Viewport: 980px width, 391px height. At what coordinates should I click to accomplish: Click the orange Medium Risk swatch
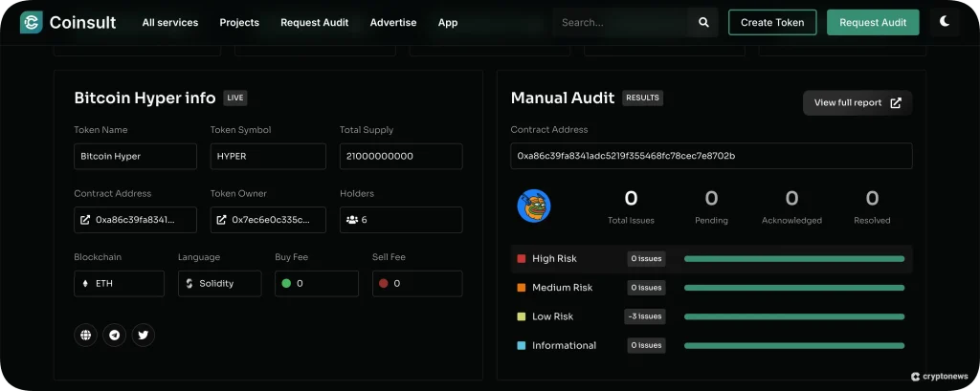(x=522, y=288)
